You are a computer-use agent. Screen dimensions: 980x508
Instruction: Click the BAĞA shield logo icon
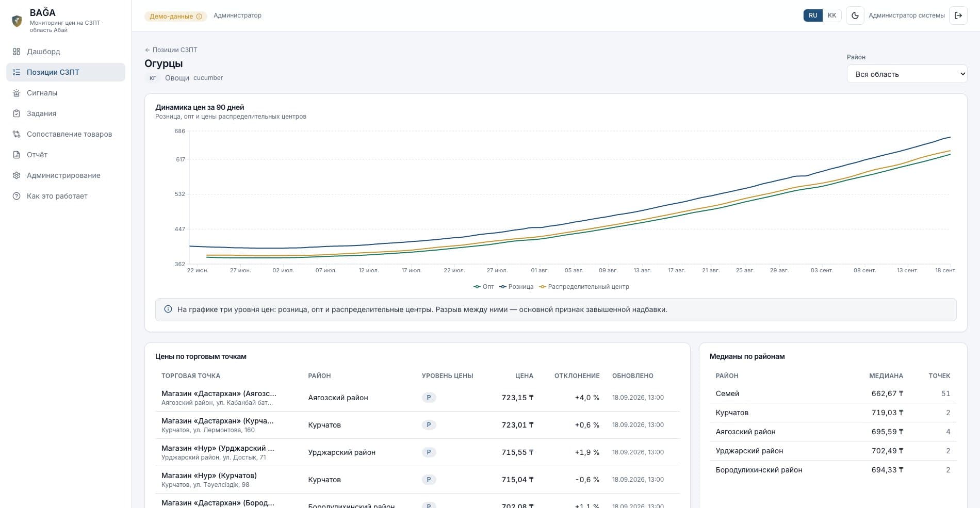pyautogui.click(x=17, y=21)
